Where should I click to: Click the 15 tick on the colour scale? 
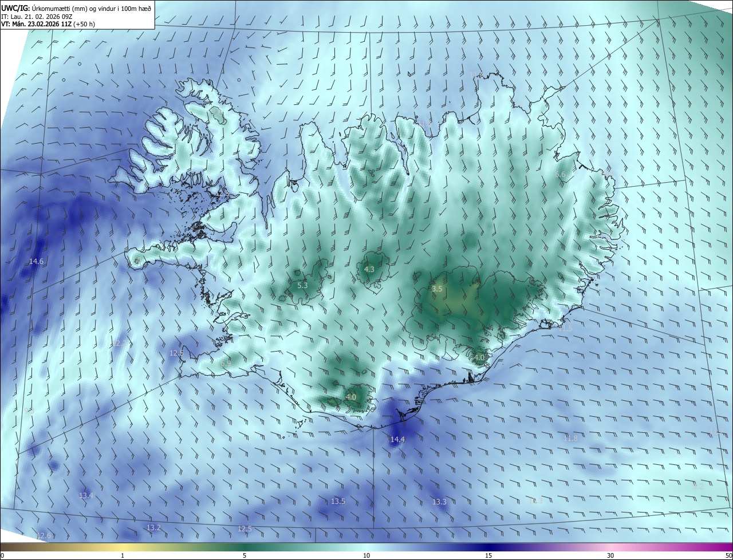point(488,555)
